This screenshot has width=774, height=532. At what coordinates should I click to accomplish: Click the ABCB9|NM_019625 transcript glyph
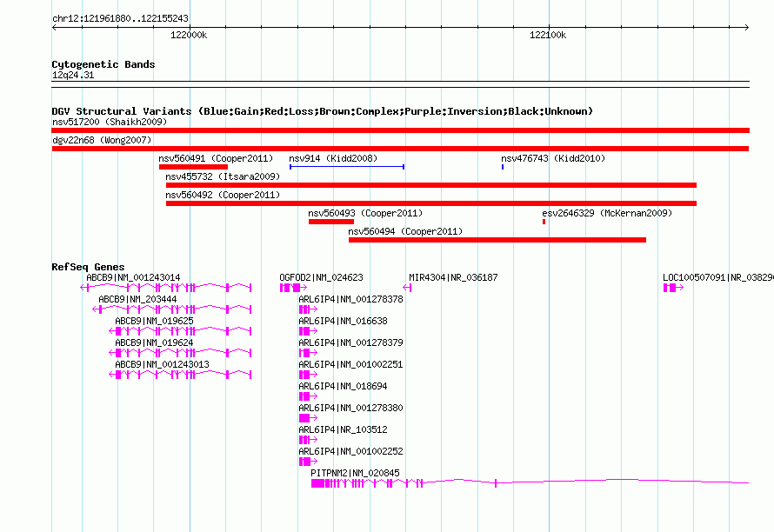pos(180,331)
